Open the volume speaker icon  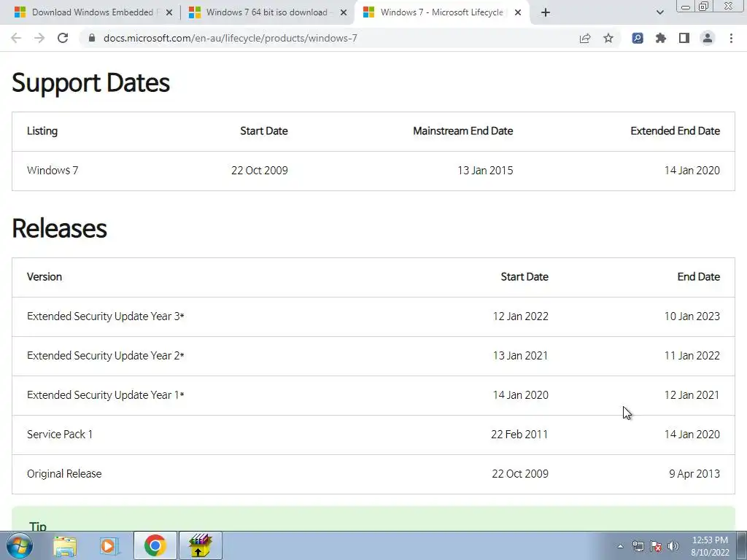[x=673, y=546]
